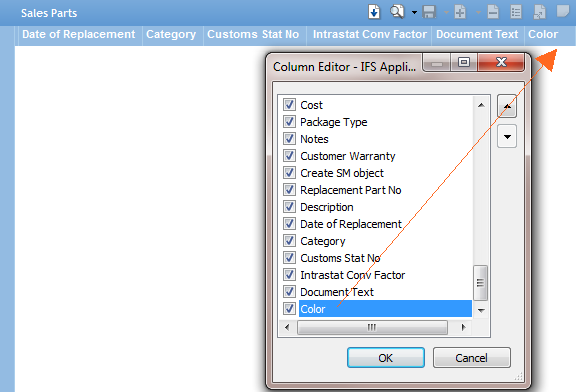
Task: Click the vertical scrollbar down arrow
Action: tap(481, 310)
